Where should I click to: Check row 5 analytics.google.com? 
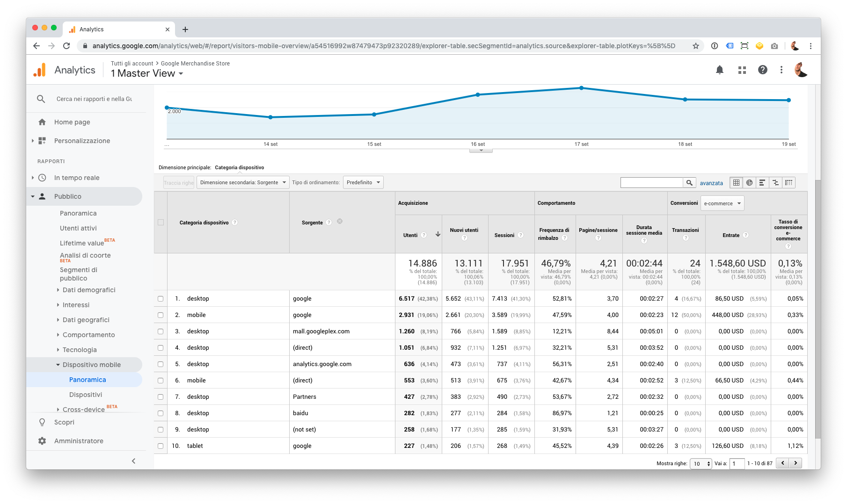coord(161,364)
